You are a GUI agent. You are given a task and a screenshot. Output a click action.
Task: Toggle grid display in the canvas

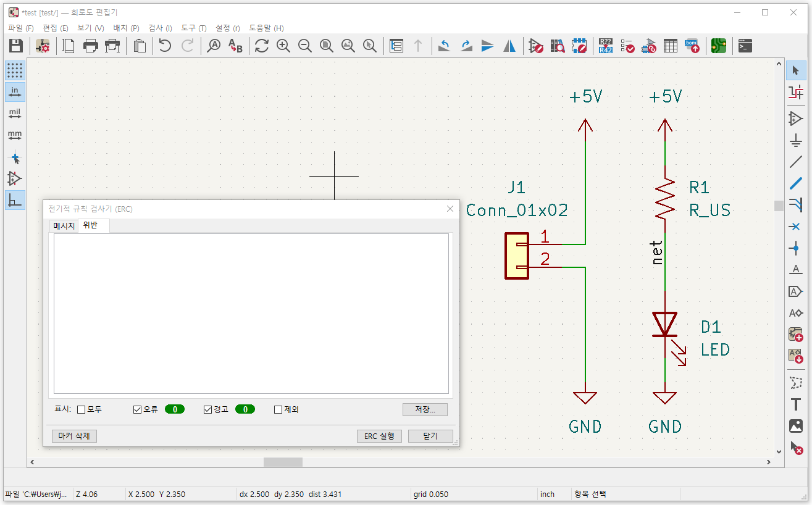(15, 70)
